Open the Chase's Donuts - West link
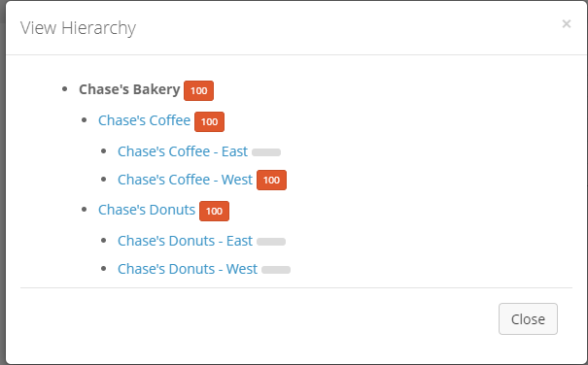This screenshot has width=588, height=365. (188, 269)
